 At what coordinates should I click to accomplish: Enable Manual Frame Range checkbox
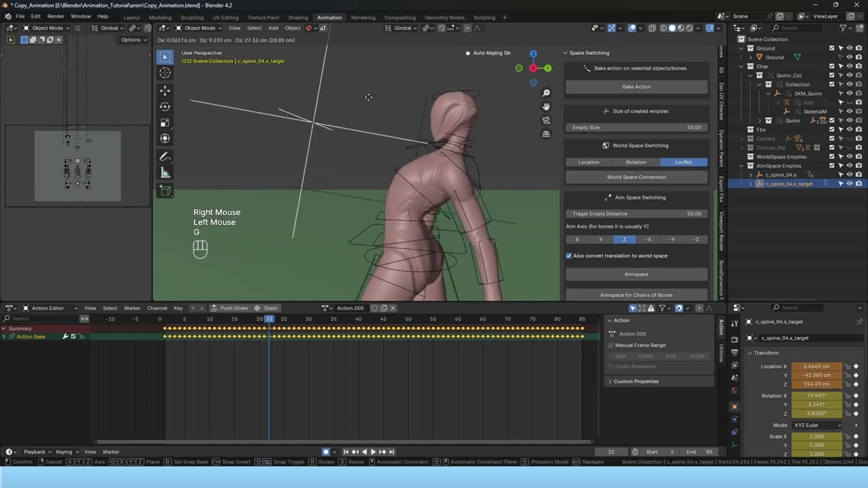point(611,345)
